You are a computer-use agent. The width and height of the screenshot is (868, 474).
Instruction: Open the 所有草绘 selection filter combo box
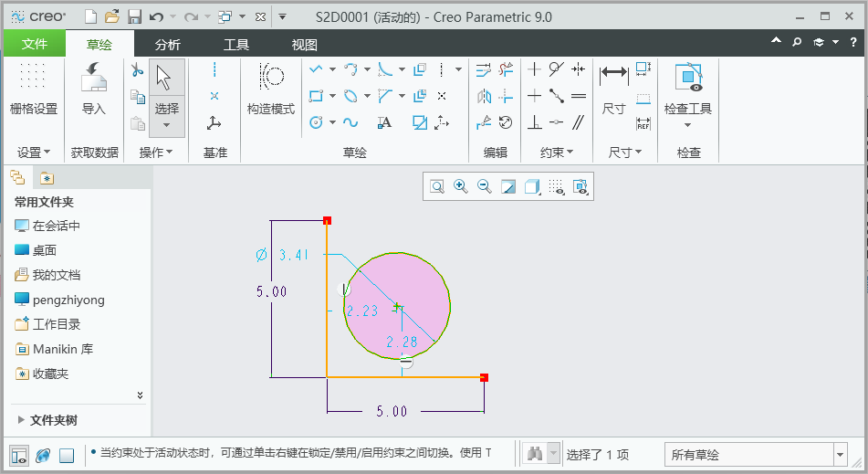pyautogui.click(x=756, y=455)
